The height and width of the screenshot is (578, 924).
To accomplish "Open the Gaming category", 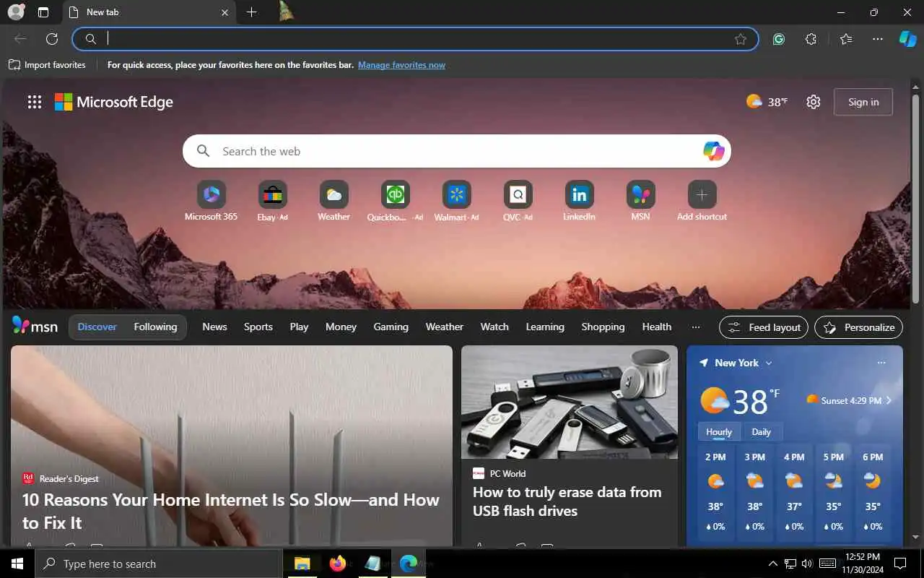I will pyautogui.click(x=391, y=327).
